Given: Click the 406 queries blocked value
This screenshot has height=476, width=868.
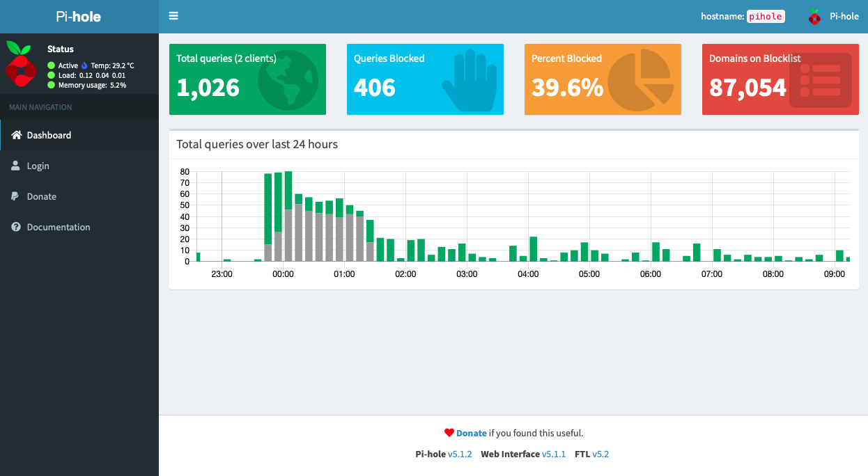Looking at the screenshot, I should click(x=375, y=87).
